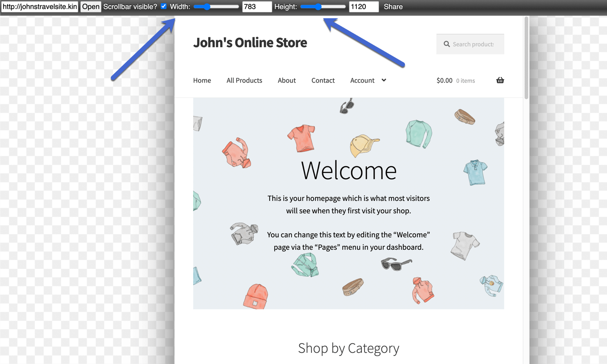The image size is (607, 364).
Task: Toggle the Scrollbar visible checkbox
Action: 163,6
